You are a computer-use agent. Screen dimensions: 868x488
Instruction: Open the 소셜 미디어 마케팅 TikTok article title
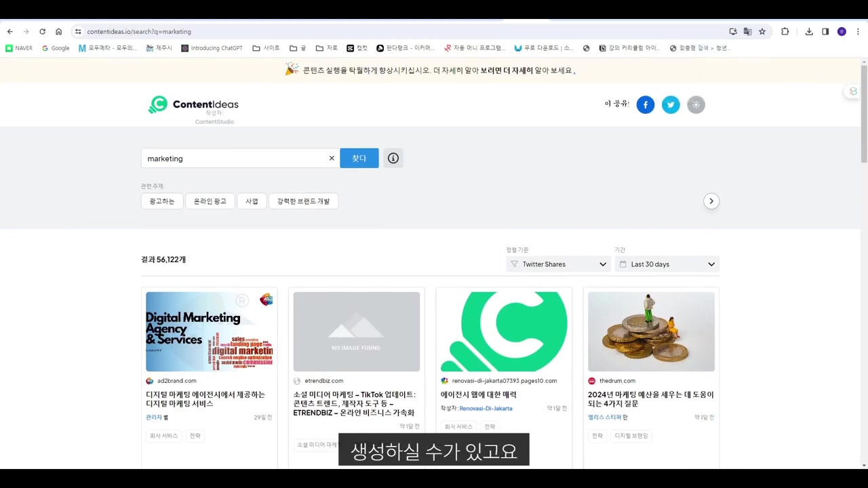pyautogui.click(x=354, y=403)
